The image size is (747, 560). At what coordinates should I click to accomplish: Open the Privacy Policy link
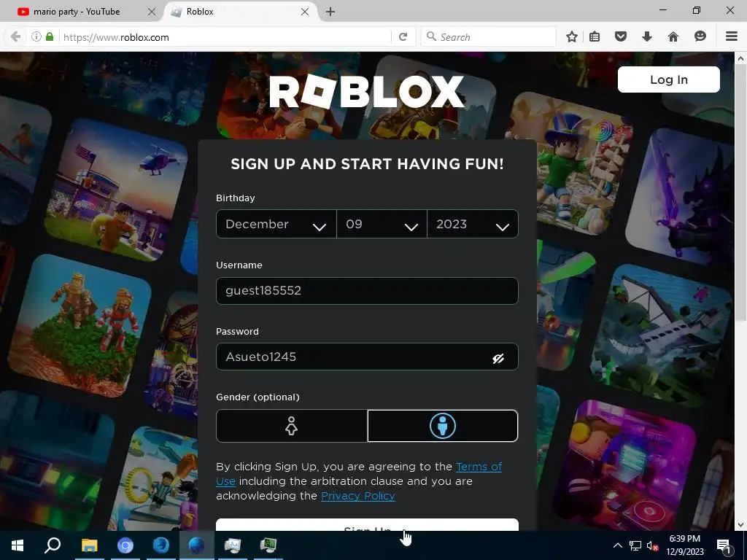click(x=357, y=496)
